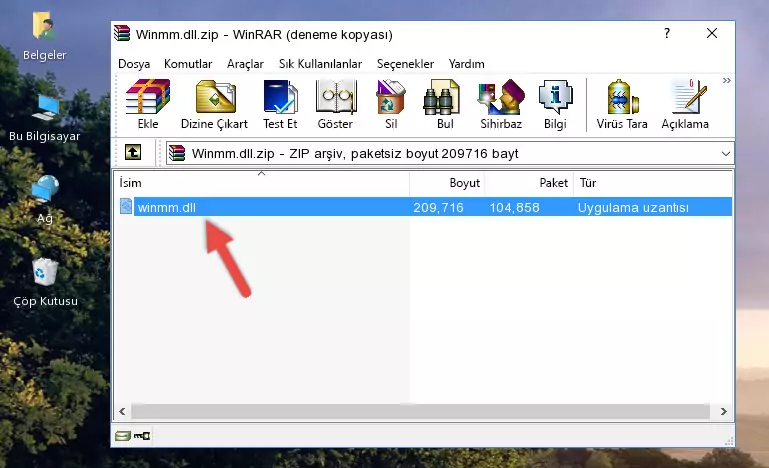Run the Test Et archive test

click(280, 104)
